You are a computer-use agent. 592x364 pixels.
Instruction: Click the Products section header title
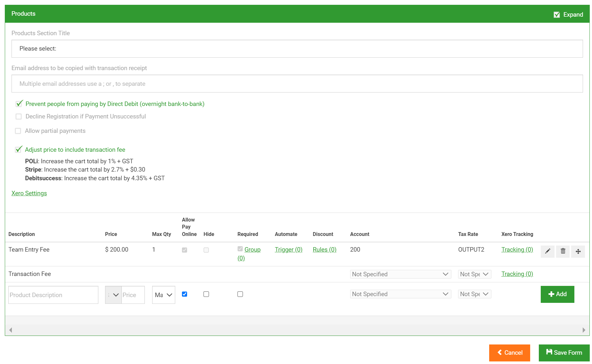point(23,14)
